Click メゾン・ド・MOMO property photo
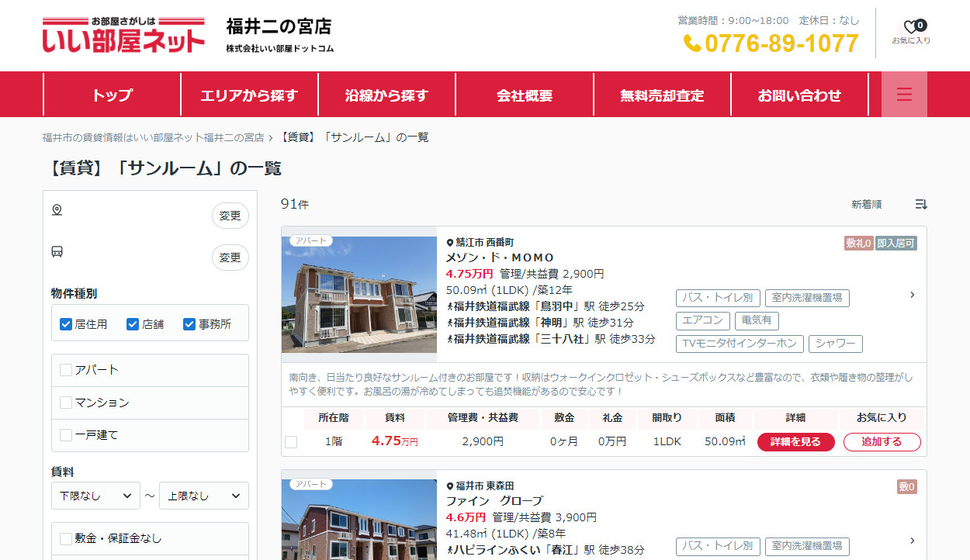 pyautogui.click(x=359, y=294)
